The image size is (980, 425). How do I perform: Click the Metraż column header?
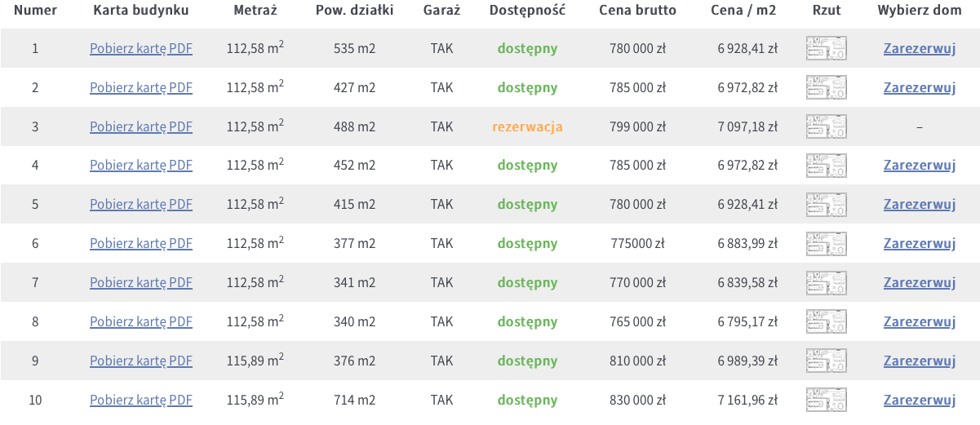[x=255, y=11]
